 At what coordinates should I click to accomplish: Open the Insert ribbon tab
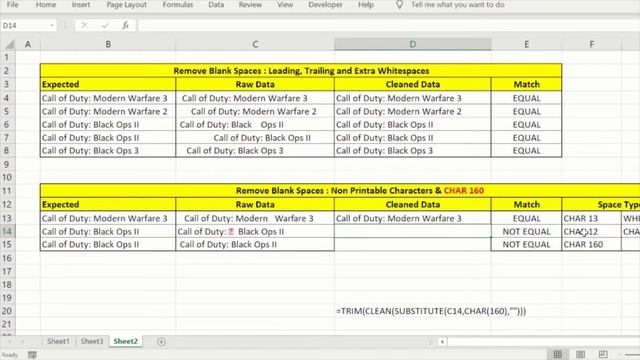pos(81,5)
